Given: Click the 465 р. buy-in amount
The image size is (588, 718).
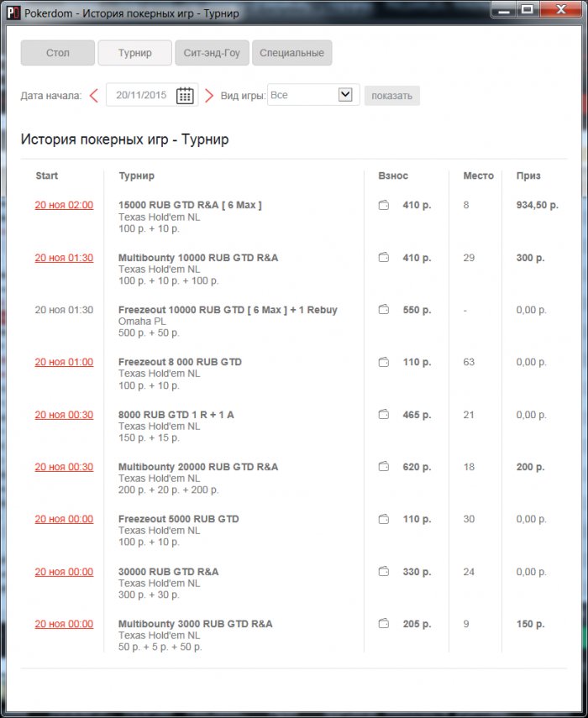Looking at the screenshot, I should coord(417,415).
